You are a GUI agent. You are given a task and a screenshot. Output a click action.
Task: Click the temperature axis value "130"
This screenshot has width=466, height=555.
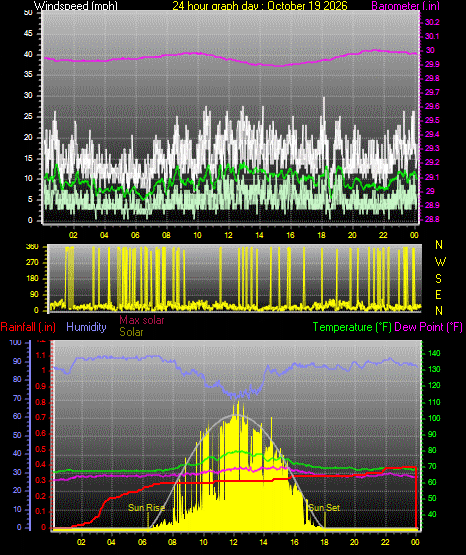pos(434,369)
